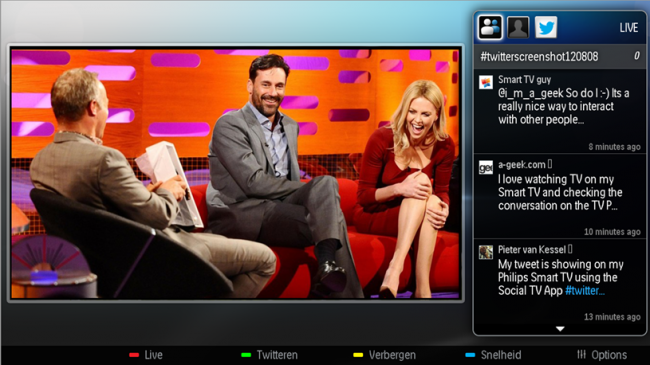
Task: Click the sliders icon beside Options
Action: pos(582,355)
